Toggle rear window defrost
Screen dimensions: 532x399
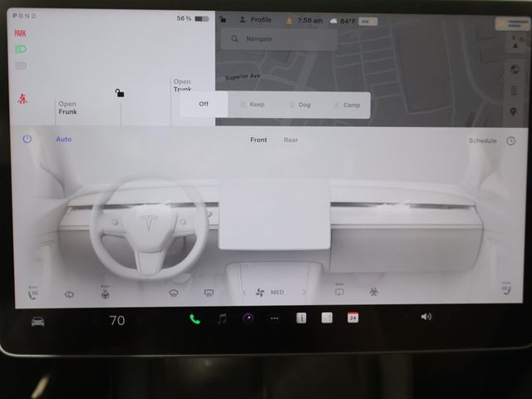(x=209, y=293)
